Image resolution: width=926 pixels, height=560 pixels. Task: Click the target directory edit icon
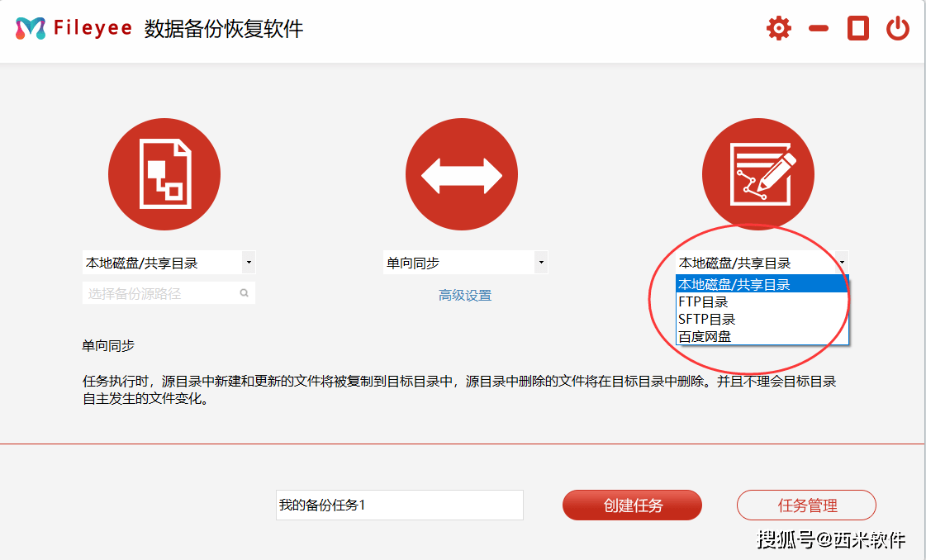click(x=758, y=174)
